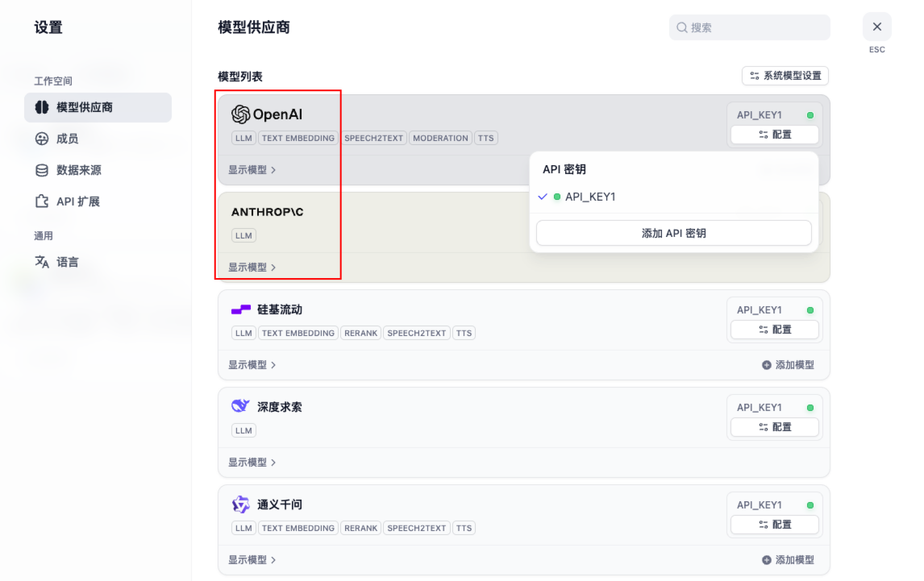Click the ESC label under close button
The image size is (924, 581).
[877, 50]
